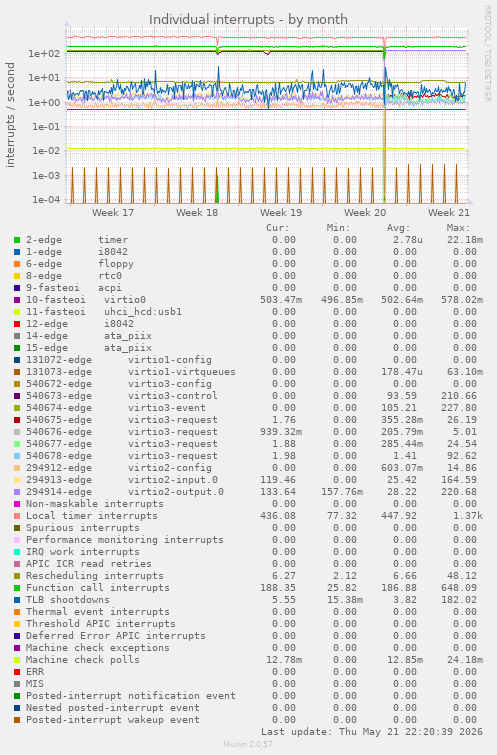Click the 294914-edge virtio2-output.0 legend swatch
The width and height of the screenshot is (497, 755).
17,492
